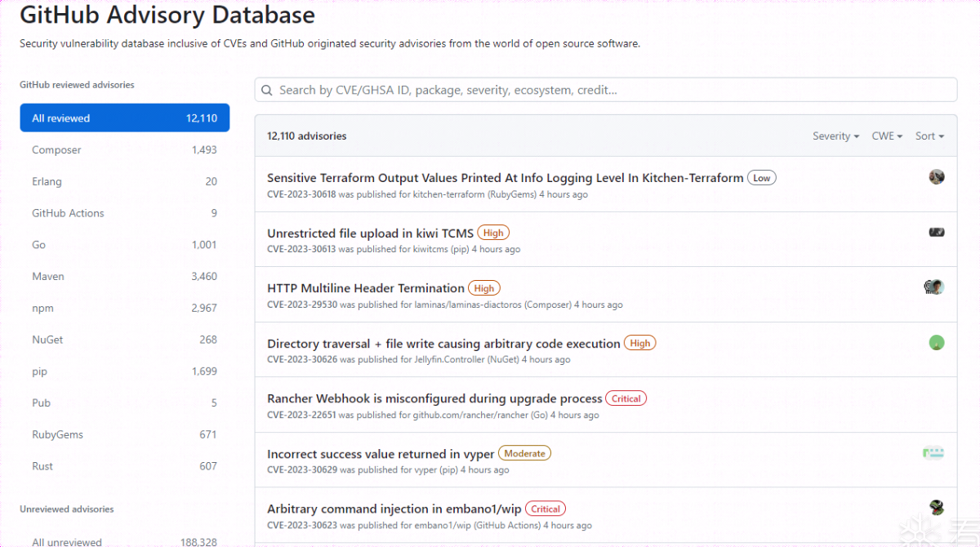Click CVE-2023-29530 identifier text
980x547 pixels.
[301, 305]
